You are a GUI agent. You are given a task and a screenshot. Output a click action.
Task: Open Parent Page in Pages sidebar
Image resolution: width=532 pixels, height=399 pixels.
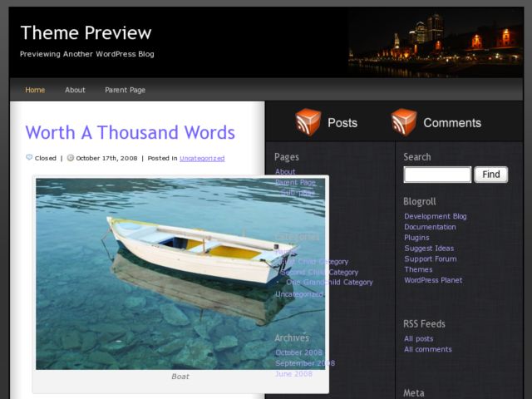coord(296,183)
